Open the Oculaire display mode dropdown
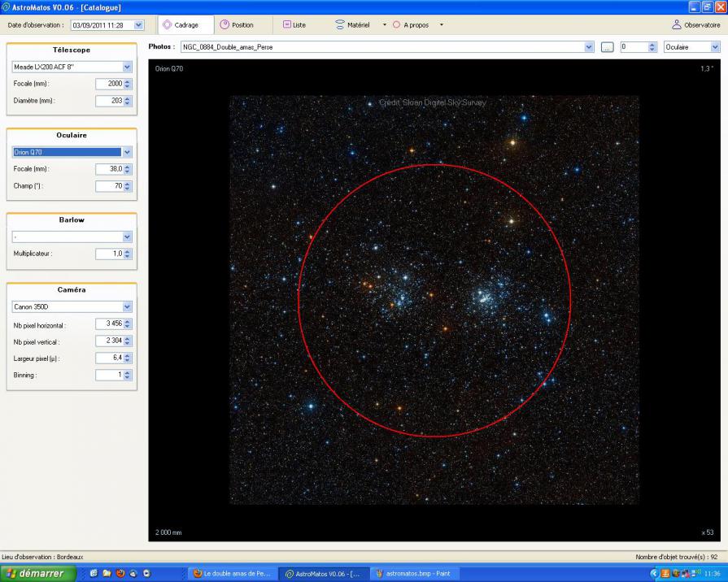The image size is (728, 582). coord(714,47)
